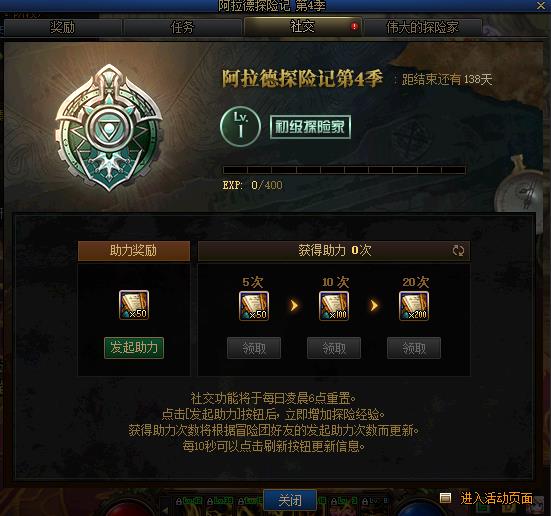This screenshot has width=551, height=516.
Task: Click the large green explorer emblem
Action: click(109, 128)
